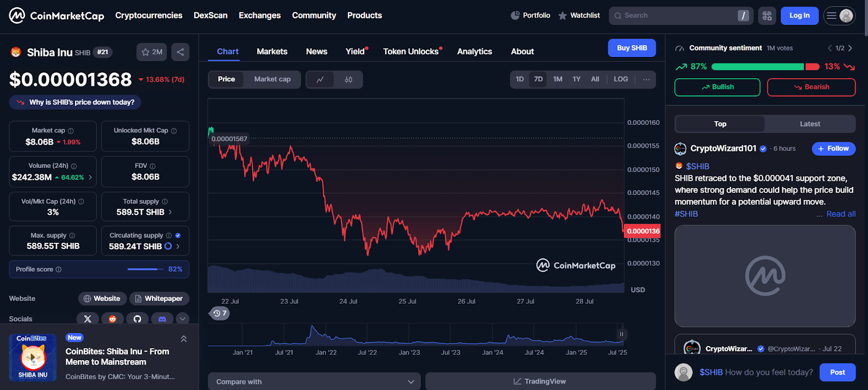Open the Reddit social link
Viewport: 868px width, 390px height.
coord(112,319)
